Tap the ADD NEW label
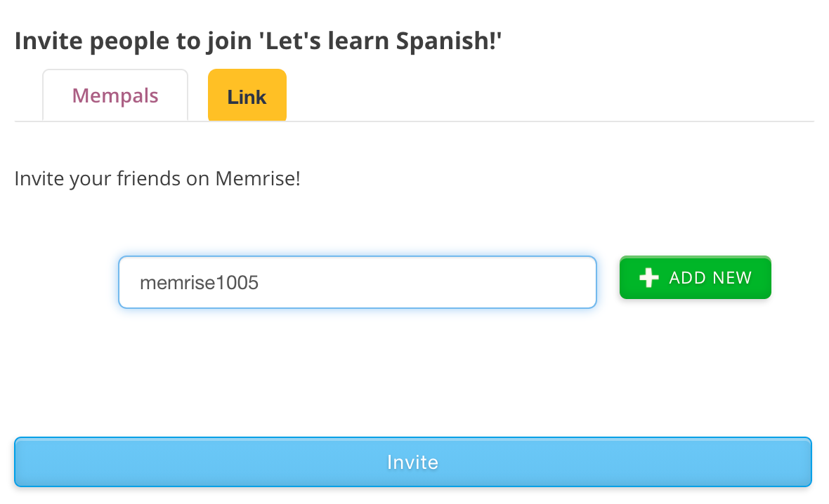The height and width of the screenshot is (504, 829). (710, 278)
